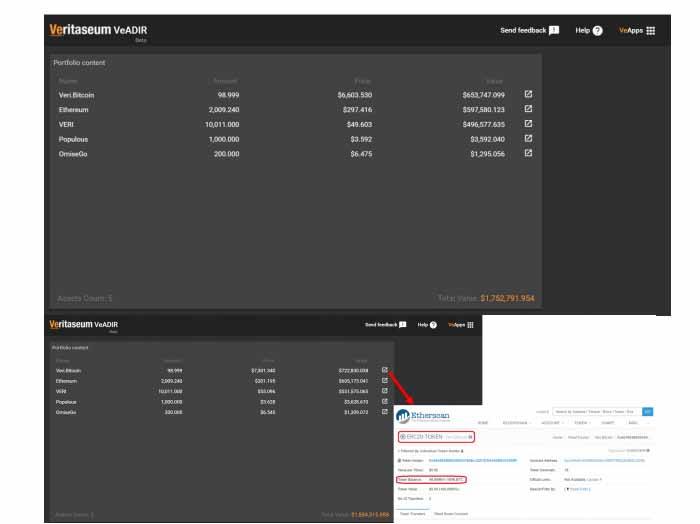The image size is (700, 524).
Task: Click the 10,011.000 amount in upper portfolio
Action: [222, 125]
